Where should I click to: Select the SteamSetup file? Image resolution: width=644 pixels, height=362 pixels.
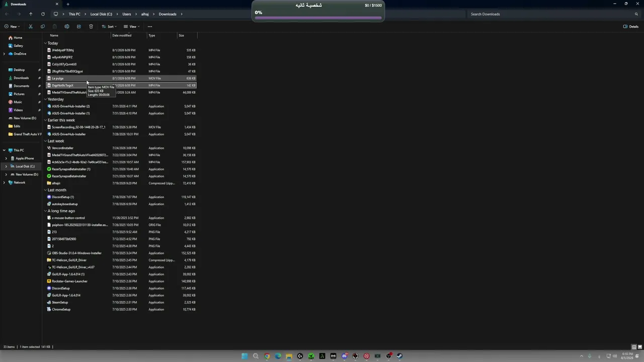click(121, 302)
